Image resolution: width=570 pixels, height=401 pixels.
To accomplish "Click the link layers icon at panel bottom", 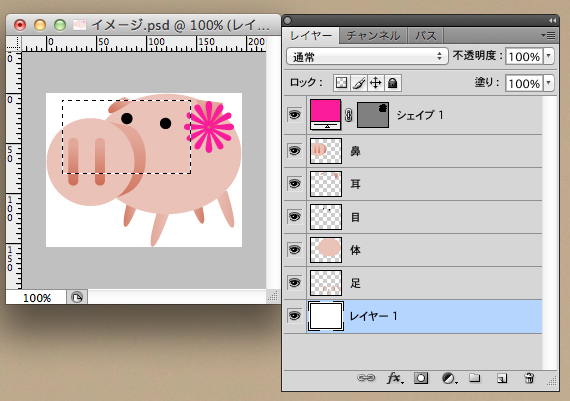I will pyautogui.click(x=366, y=378).
